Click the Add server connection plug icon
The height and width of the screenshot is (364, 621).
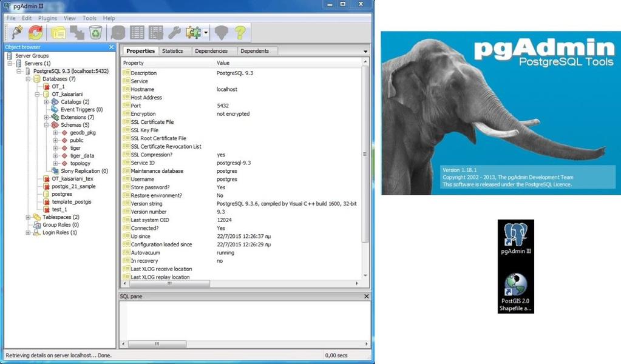17,32
